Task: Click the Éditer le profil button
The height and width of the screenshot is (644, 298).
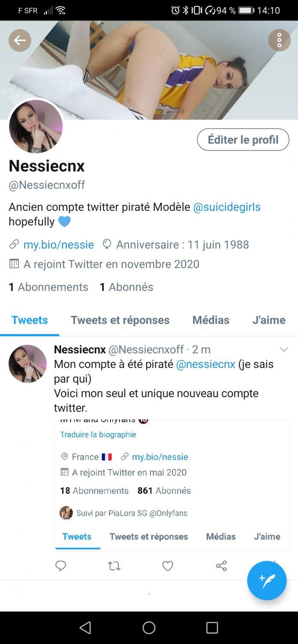Action: coord(243,140)
